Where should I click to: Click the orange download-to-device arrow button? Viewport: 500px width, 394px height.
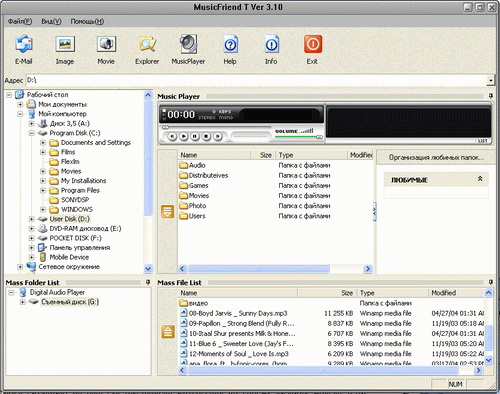tap(167, 212)
